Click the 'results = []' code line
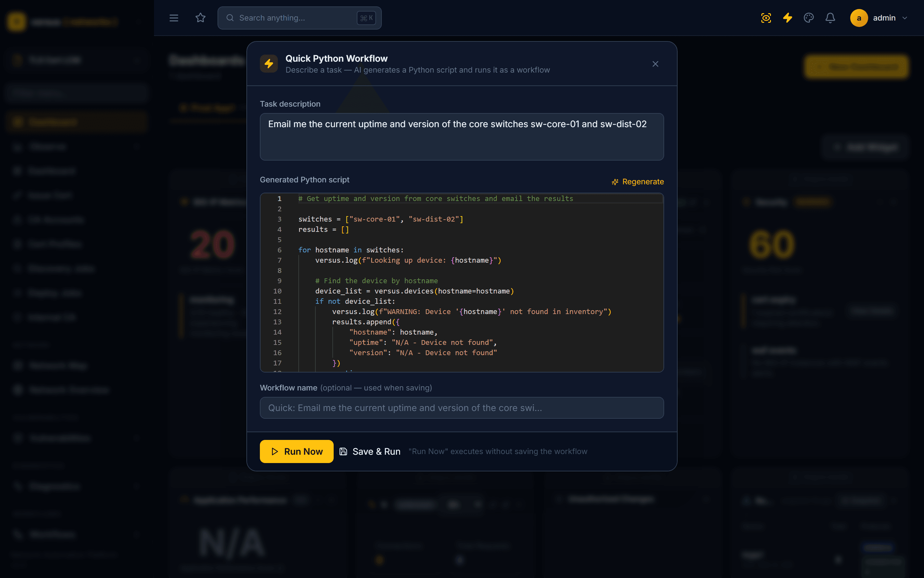924x578 pixels. pyautogui.click(x=323, y=229)
